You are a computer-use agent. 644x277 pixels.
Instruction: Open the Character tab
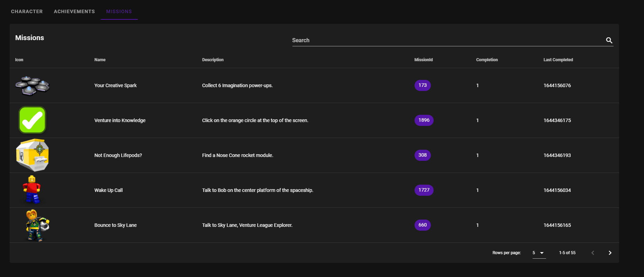[x=27, y=11]
